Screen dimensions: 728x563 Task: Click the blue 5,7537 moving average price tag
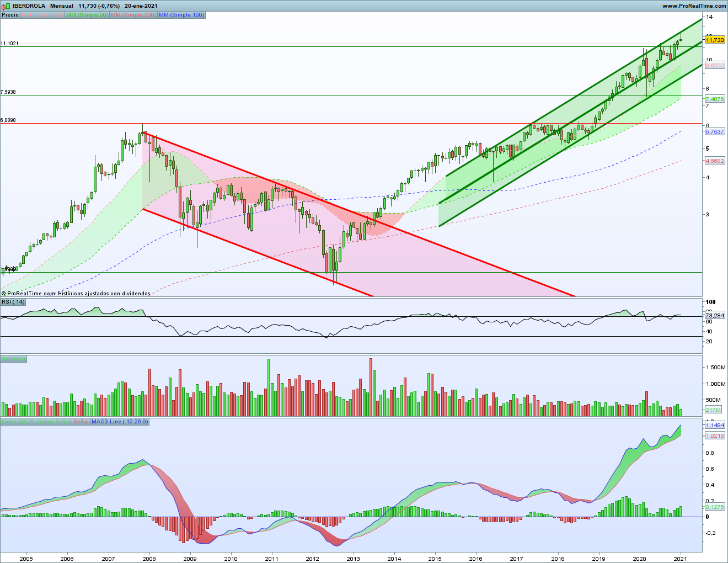pos(715,131)
